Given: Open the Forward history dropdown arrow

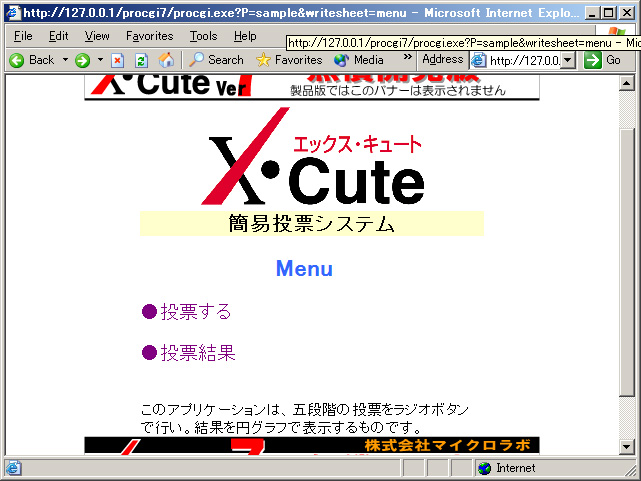Looking at the screenshot, I should click(101, 60).
